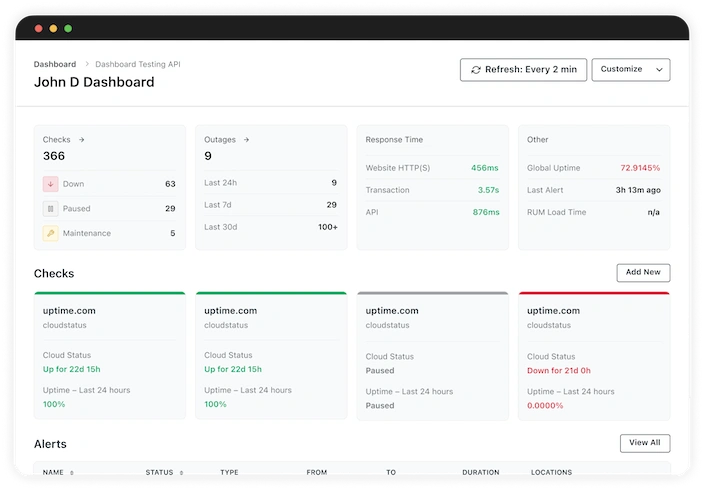Screen dimensions: 705x492
Task: Click View All alerts button
Action: pos(644,443)
